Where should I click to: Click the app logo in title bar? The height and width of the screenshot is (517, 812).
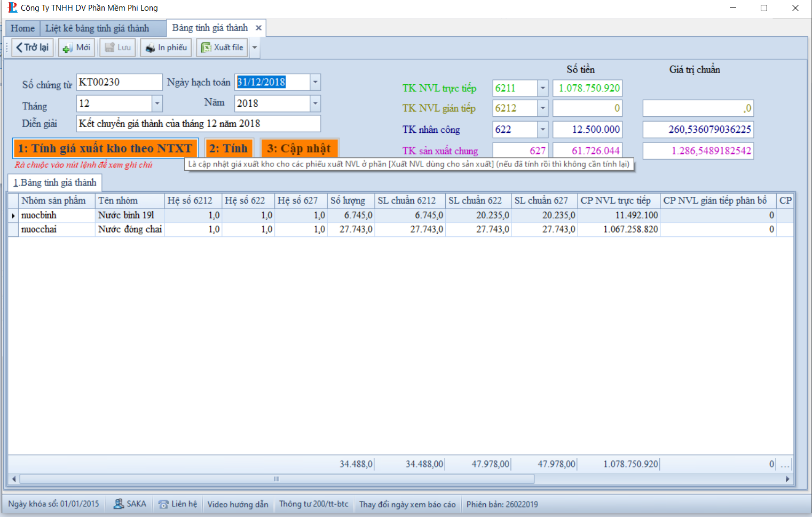point(12,7)
